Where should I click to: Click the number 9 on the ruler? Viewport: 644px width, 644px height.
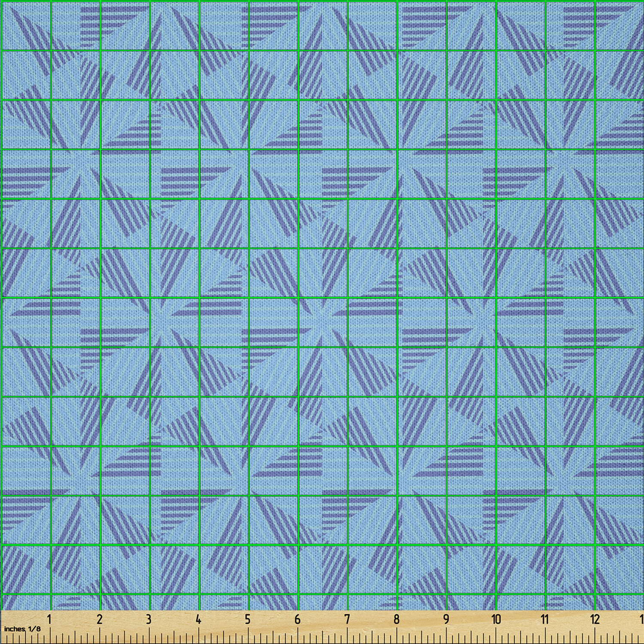click(446, 619)
